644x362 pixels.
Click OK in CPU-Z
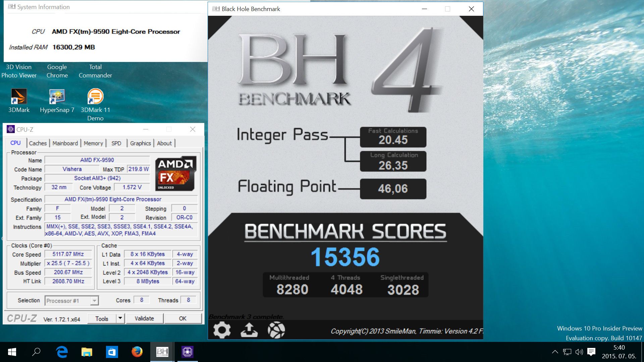tap(183, 319)
